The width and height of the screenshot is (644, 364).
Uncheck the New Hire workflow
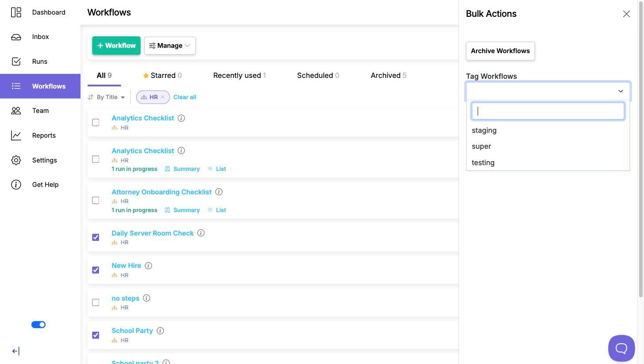click(x=96, y=270)
